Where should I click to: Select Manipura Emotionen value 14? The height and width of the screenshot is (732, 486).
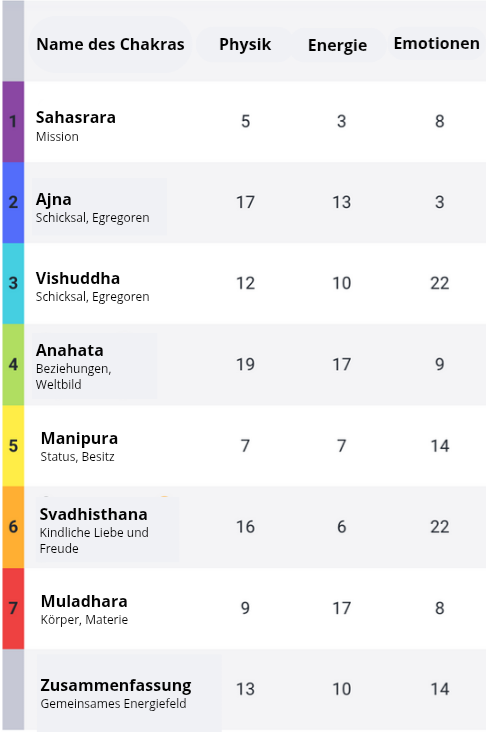pos(439,446)
